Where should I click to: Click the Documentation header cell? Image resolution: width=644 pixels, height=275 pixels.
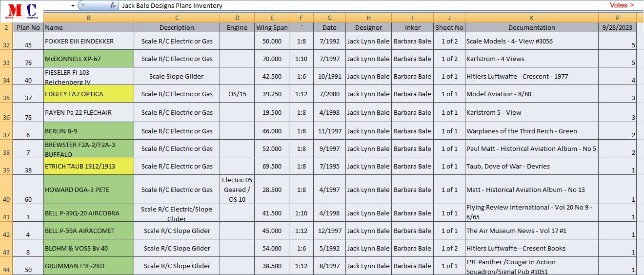point(532,27)
